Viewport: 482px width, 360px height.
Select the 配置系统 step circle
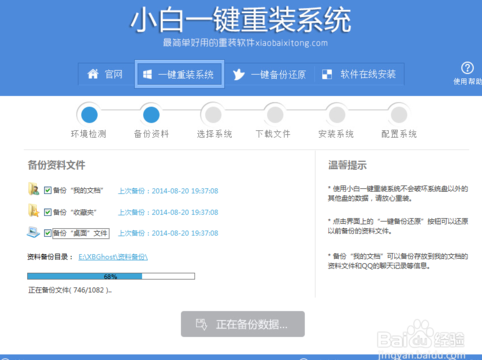(x=399, y=115)
